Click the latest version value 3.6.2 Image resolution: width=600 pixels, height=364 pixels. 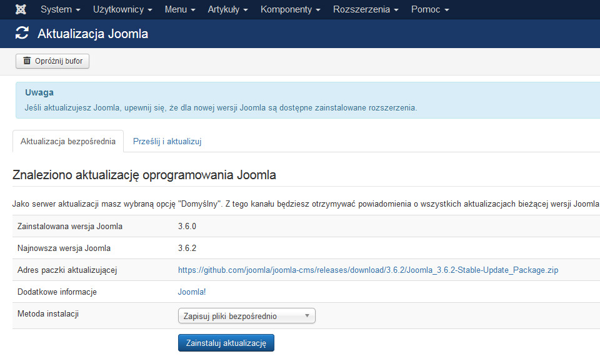187,248
